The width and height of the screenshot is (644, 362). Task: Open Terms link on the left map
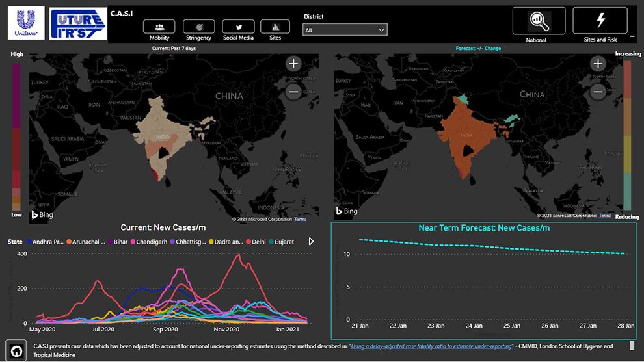(x=301, y=219)
